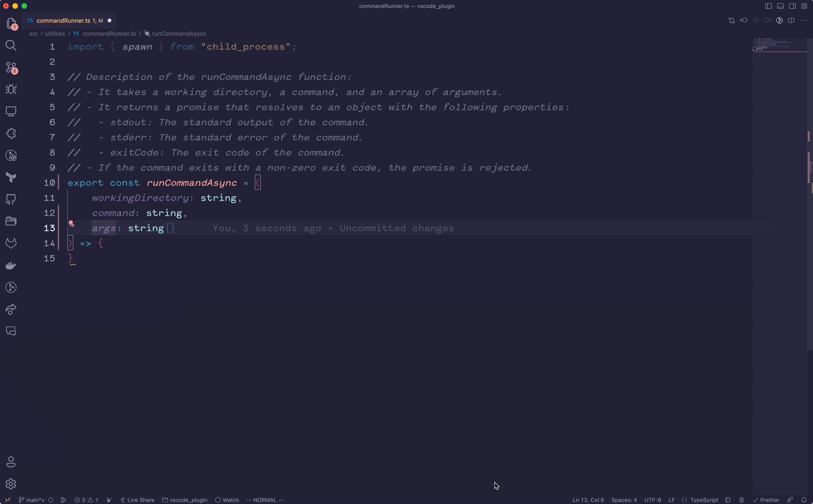The height and width of the screenshot is (504, 813).
Task: Click the main branch status item
Action: tap(32, 500)
